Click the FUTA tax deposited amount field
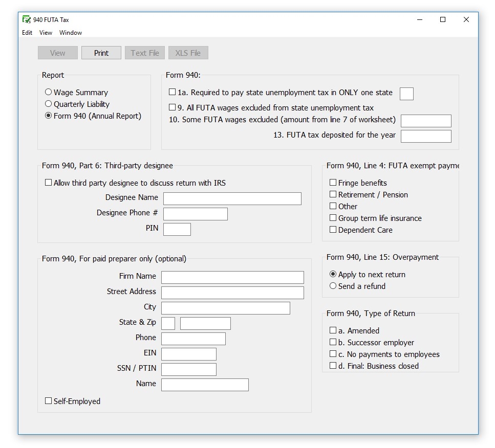The width and height of the screenshot is (495, 448). click(x=426, y=136)
